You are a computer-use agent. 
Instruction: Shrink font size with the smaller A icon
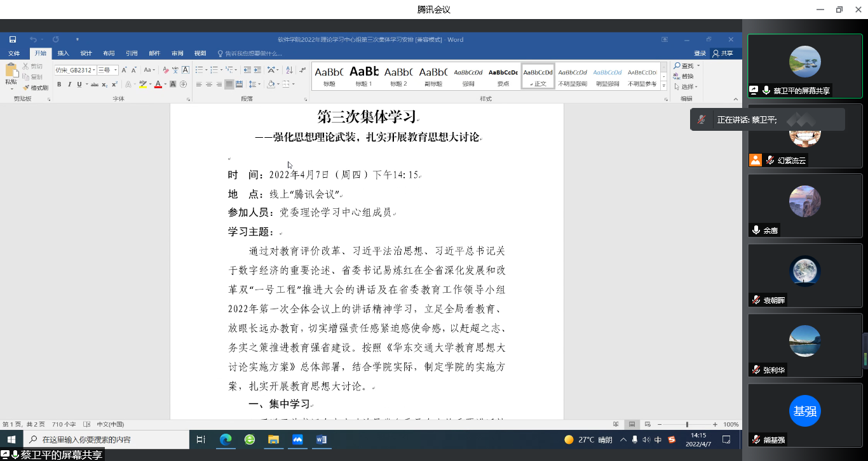[x=133, y=70]
